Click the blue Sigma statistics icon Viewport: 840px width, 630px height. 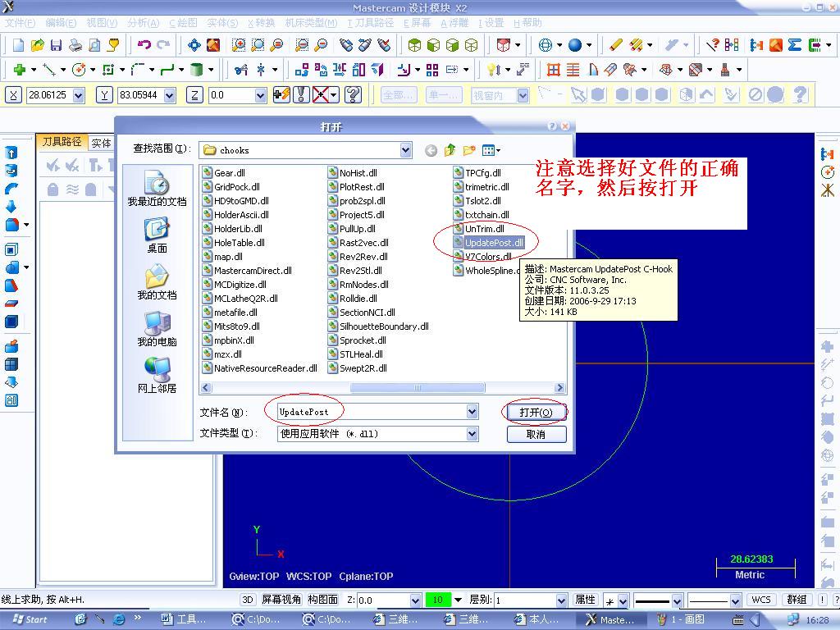(795, 45)
